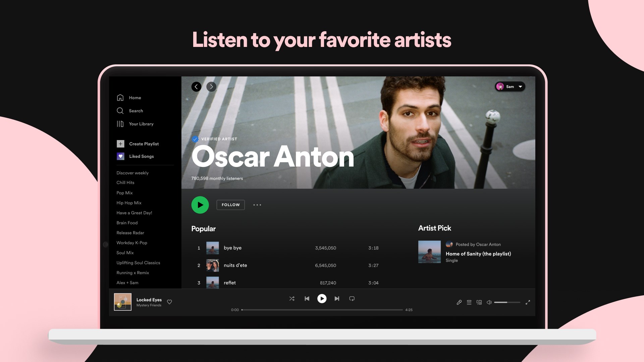Open the play queue icon

(469, 302)
